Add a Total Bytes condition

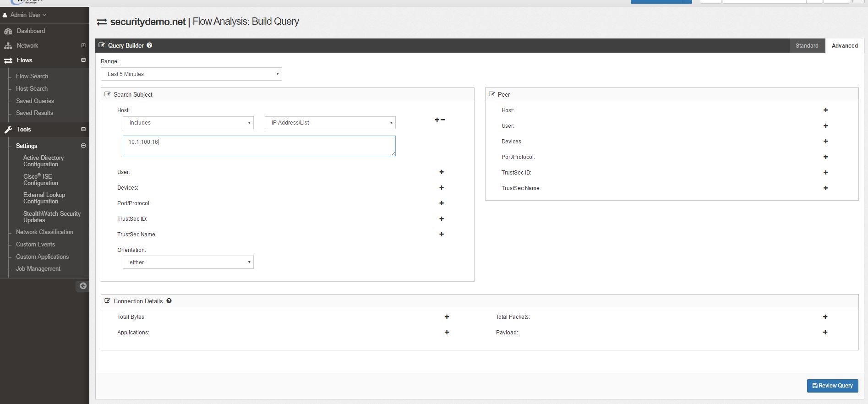(x=447, y=317)
